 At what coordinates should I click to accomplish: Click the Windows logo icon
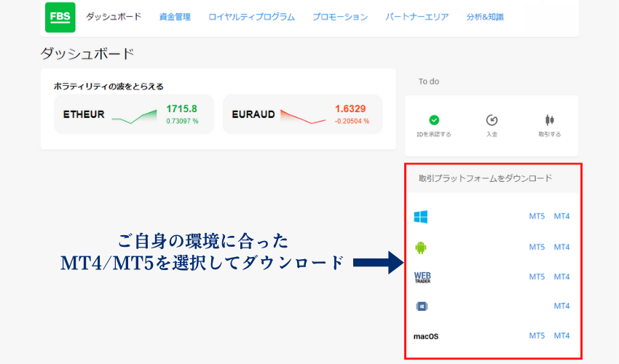[421, 217]
